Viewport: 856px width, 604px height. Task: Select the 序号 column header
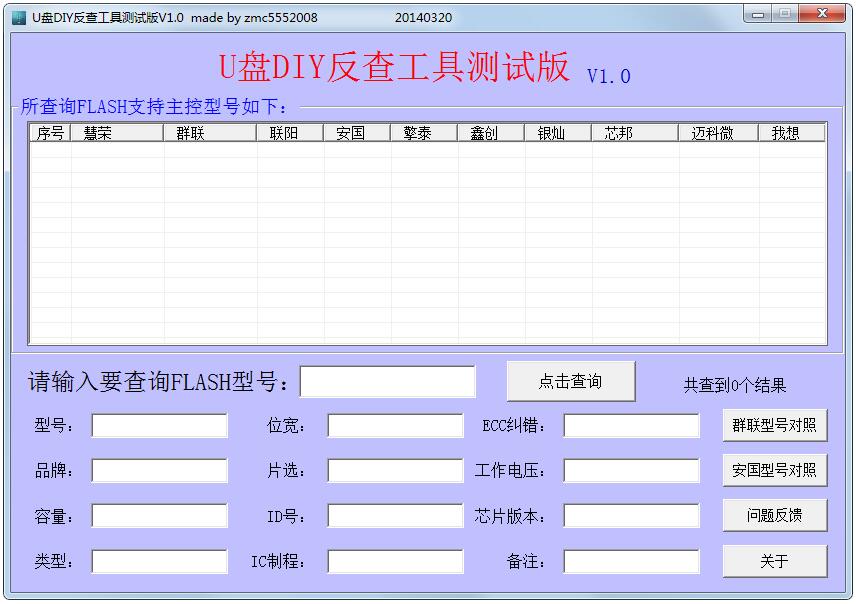(50, 133)
